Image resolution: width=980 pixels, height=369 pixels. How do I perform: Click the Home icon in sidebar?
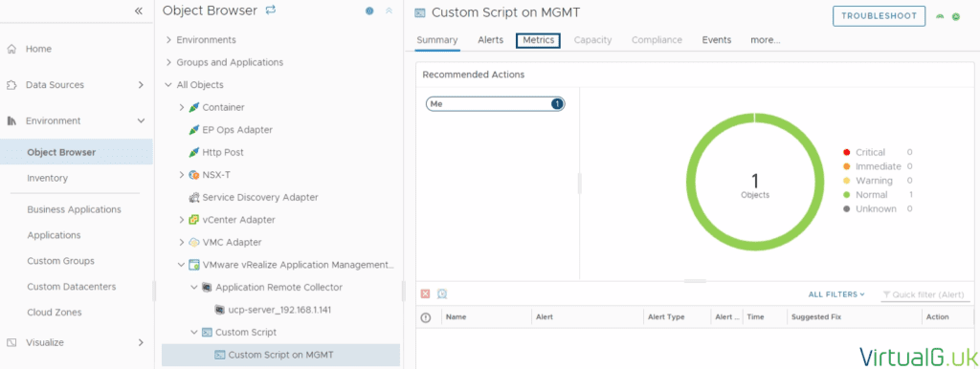pyautogui.click(x=11, y=49)
